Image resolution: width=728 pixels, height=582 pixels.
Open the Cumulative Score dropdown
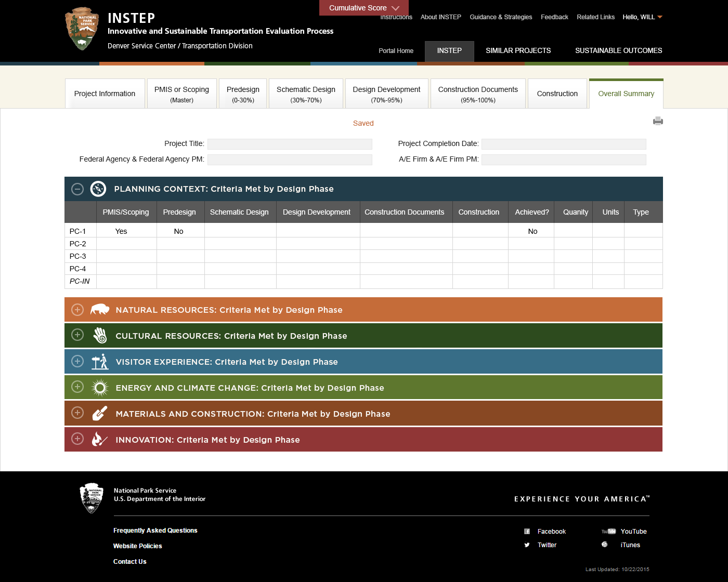tap(363, 8)
